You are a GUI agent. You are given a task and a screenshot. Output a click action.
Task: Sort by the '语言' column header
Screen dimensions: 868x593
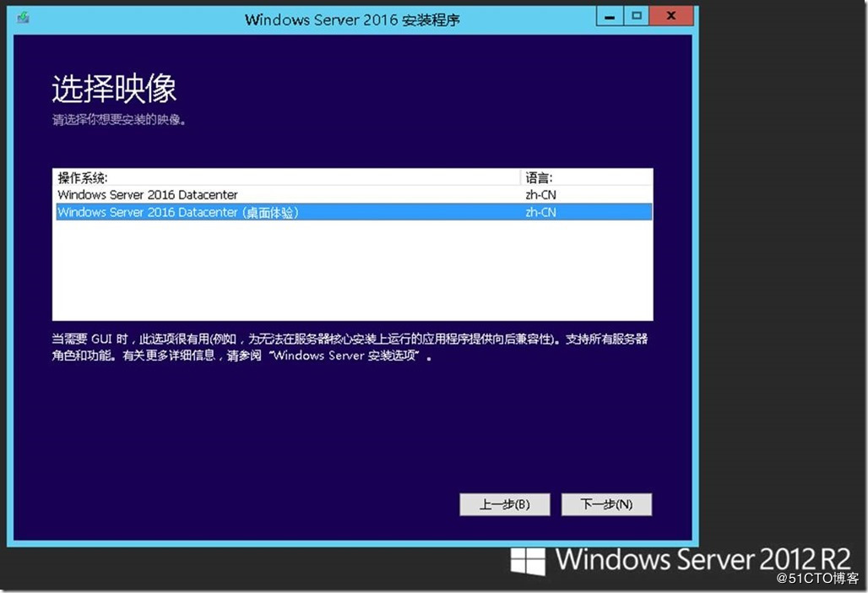(x=540, y=177)
